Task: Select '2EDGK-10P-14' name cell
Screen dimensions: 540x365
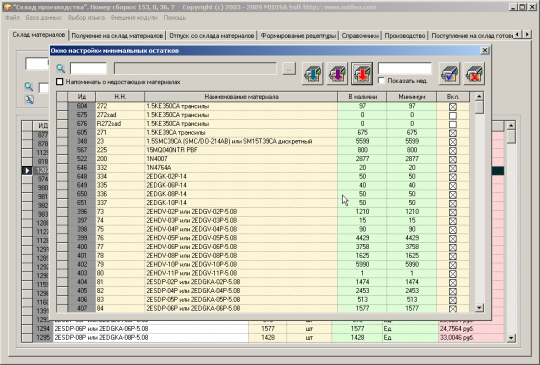Action: point(241,203)
